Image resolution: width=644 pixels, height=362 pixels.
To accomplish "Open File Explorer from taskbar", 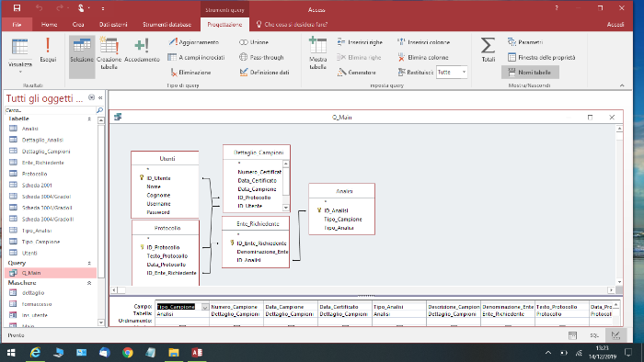I will [174, 353].
